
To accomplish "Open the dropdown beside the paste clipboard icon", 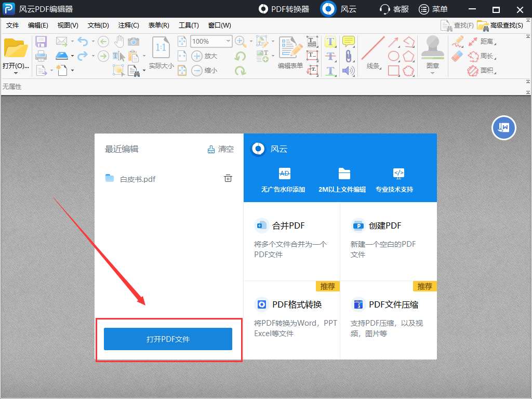I will point(144,56).
